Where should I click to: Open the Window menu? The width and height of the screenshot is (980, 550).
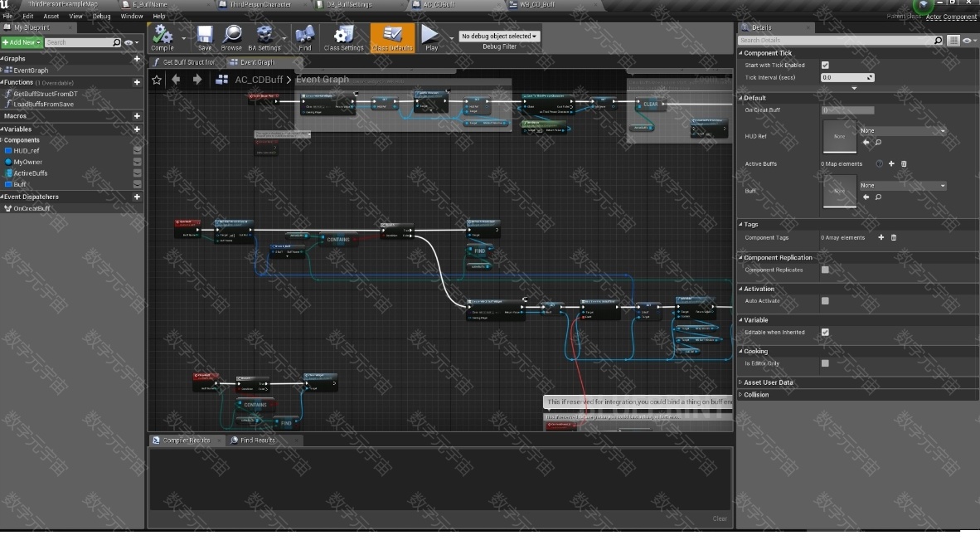131,17
